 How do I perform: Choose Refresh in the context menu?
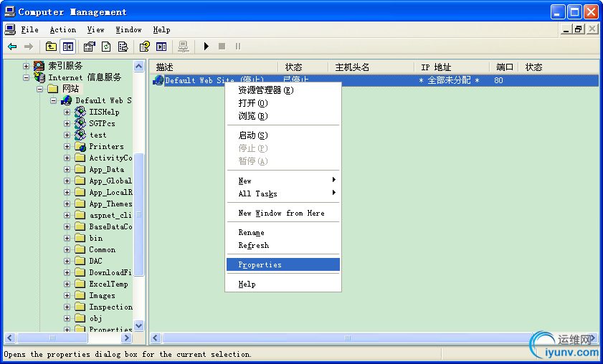[283, 245]
